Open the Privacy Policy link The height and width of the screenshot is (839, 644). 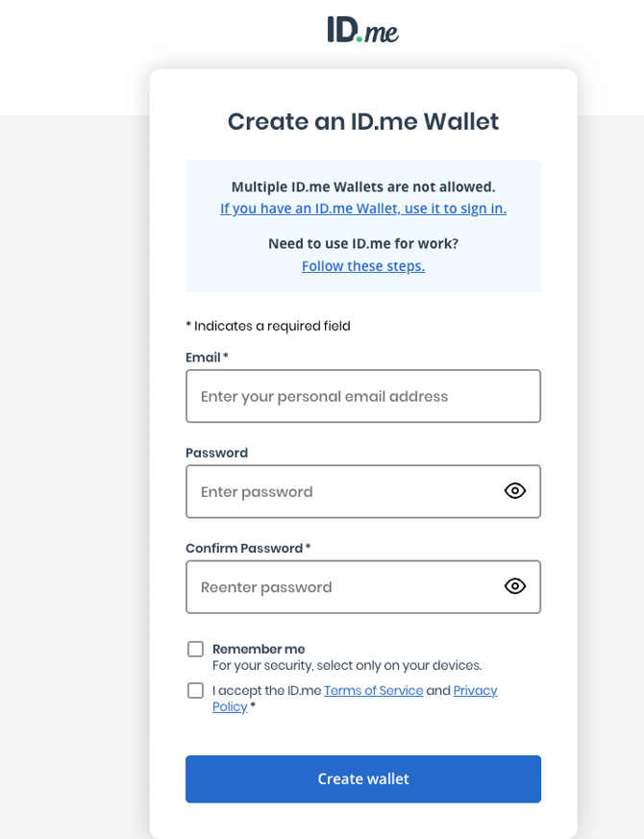[475, 691]
